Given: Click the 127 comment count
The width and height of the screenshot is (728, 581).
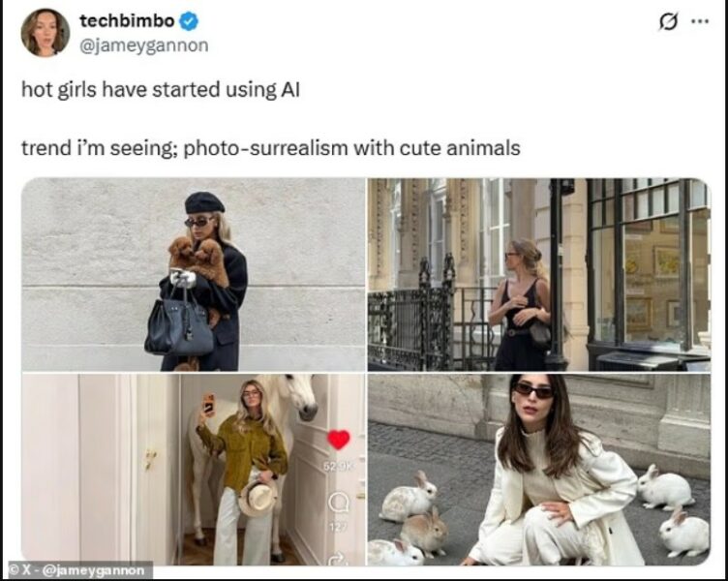Looking at the screenshot, I should (339, 527).
